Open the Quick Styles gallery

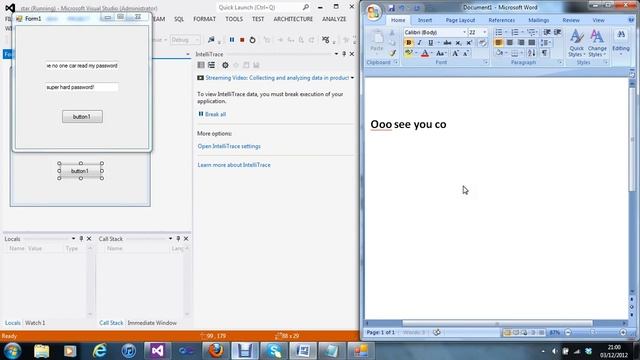pos(576,43)
